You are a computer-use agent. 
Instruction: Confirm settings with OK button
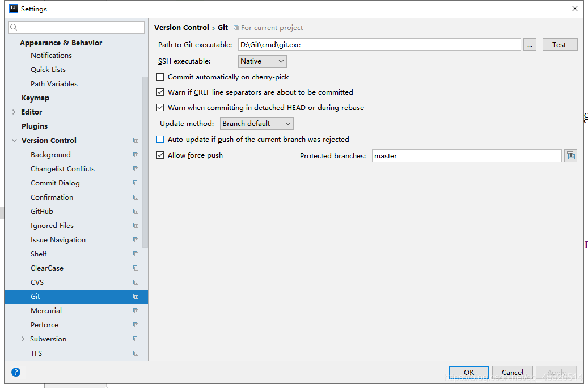click(x=469, y=372)
